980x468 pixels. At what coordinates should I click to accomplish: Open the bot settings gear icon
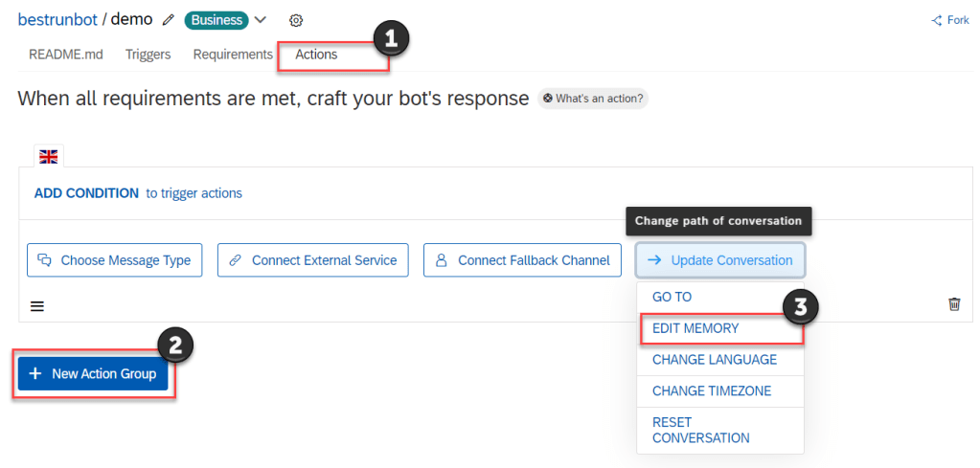[x=296, y=21]
